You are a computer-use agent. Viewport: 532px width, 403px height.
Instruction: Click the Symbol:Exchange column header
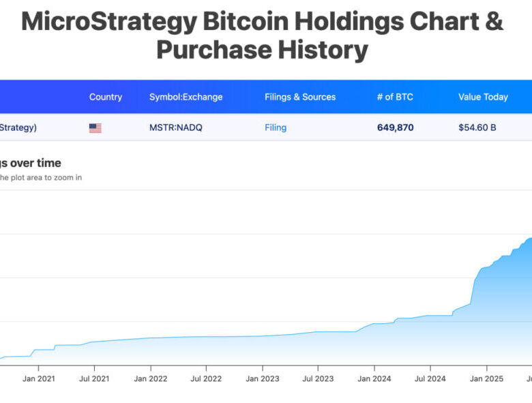click(x=186, y=97)
